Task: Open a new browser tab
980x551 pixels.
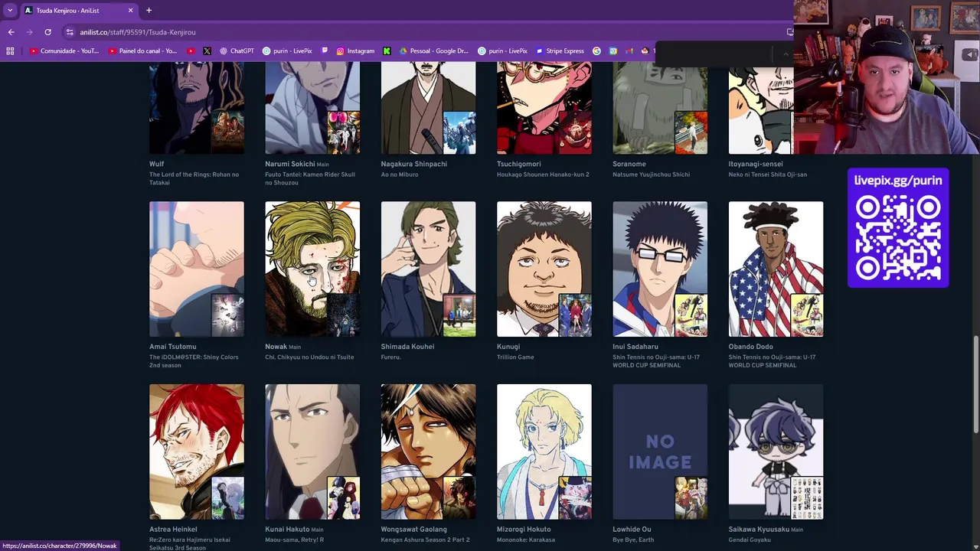Action: click(x=149, y=11)
